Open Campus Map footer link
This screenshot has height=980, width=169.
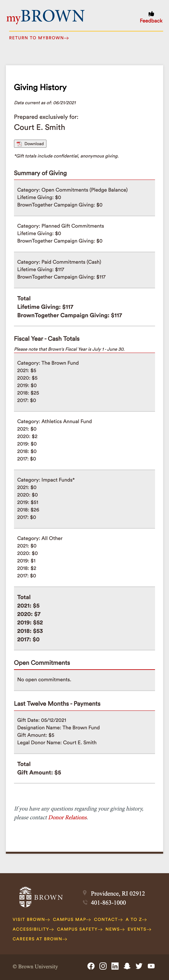[x=72, y=919]
